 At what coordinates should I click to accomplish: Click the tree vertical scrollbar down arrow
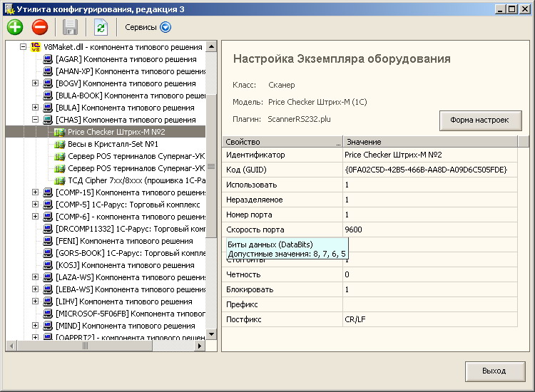(211, 334)
